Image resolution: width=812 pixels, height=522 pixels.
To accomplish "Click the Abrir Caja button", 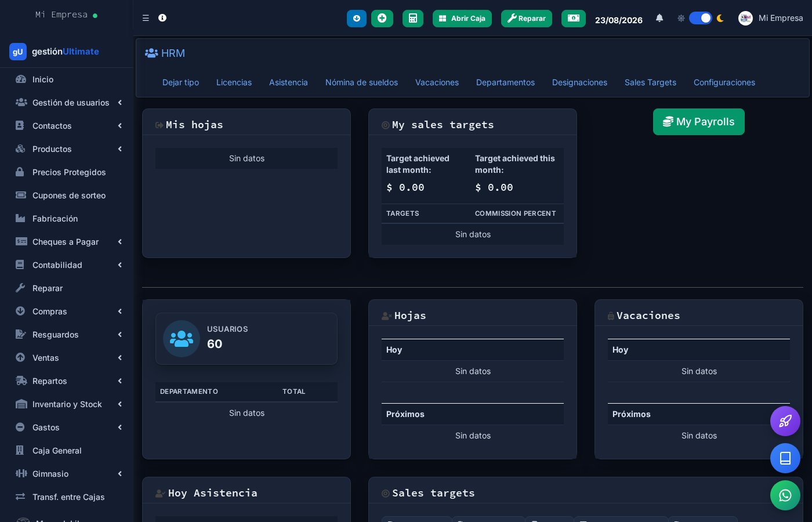I will click(x=462, y=19).
